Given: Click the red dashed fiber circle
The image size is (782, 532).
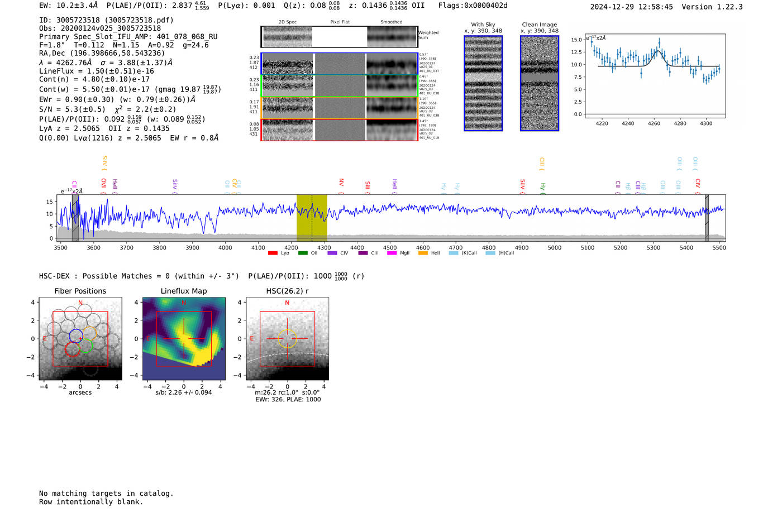Looking at the screenshot, I should coord(72,349).
